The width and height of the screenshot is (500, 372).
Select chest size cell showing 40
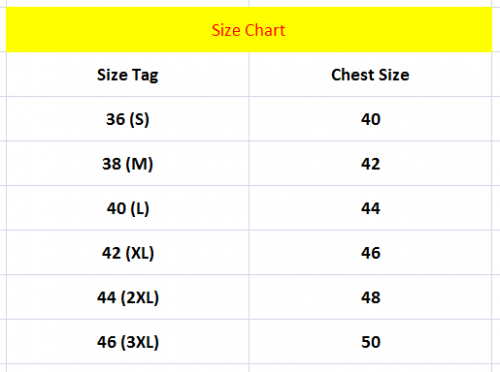coord(370,119)
